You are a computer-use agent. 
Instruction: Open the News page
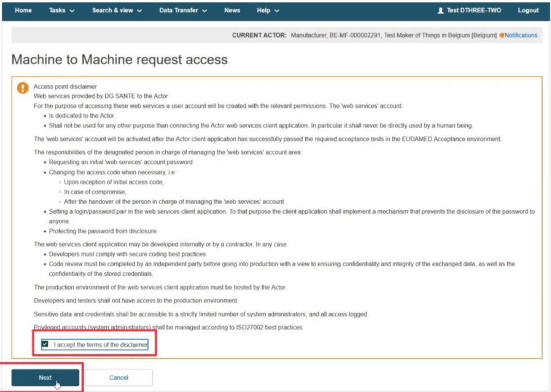(232, 10)
